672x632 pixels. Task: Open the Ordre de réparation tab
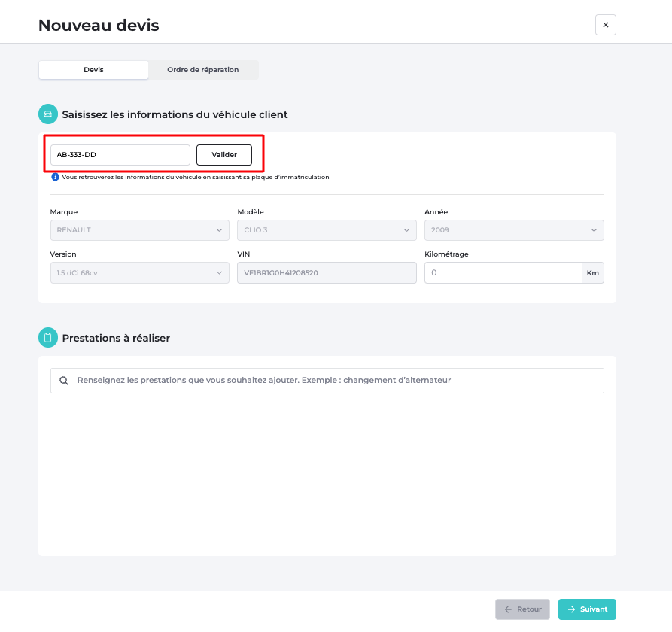[202, 70]
